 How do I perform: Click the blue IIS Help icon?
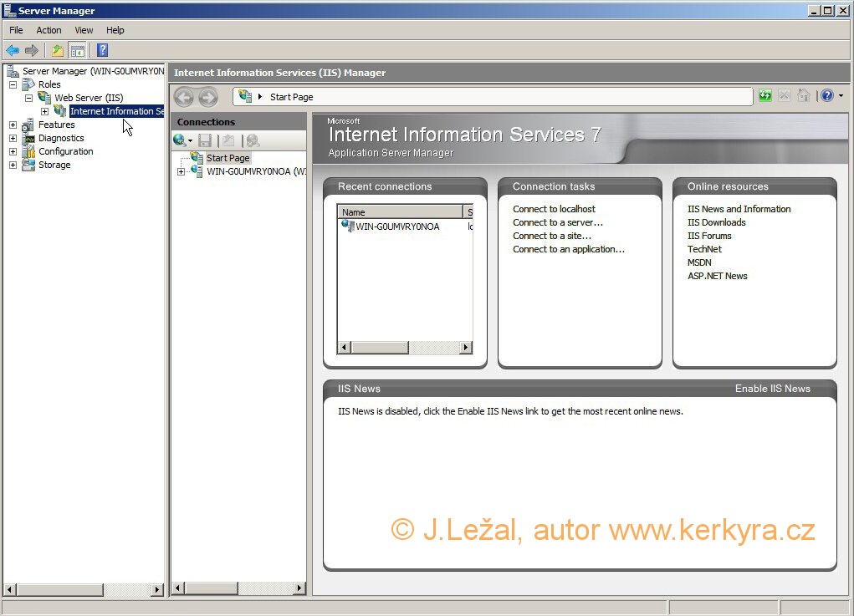[x=826, y=96]
